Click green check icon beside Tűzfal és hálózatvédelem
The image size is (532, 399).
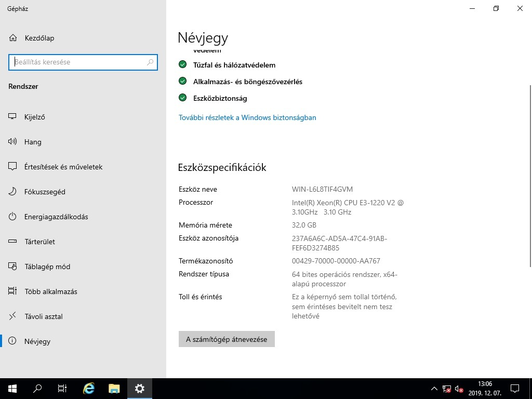(x=182, y=64)
